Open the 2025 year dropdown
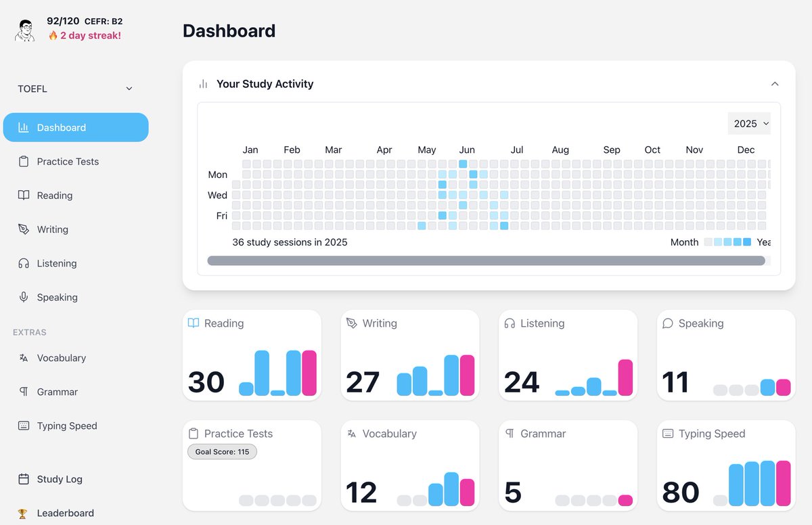This screenshot has width=812, height=525. [x=749, y=123]
